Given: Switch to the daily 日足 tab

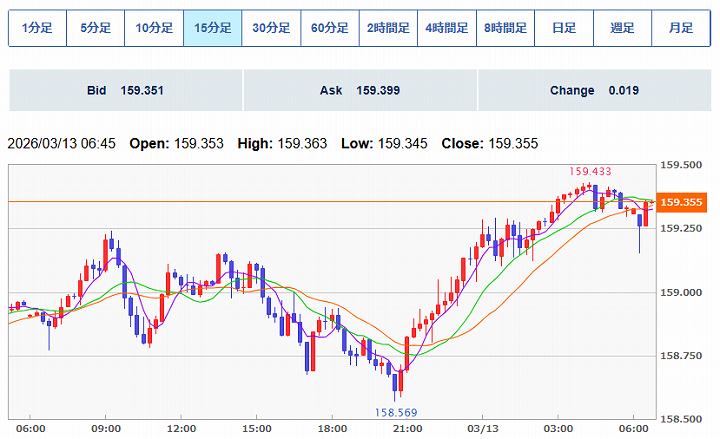Looking at the screenshot, I should coord(563,29).
